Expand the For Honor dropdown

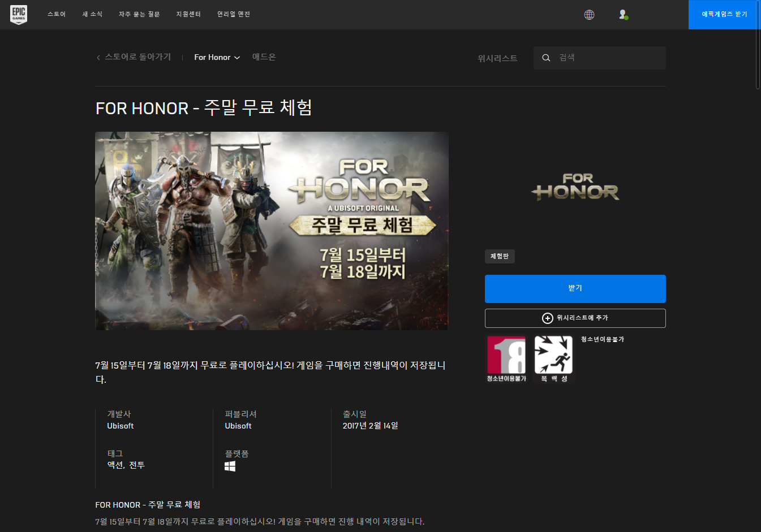(217, 58)
